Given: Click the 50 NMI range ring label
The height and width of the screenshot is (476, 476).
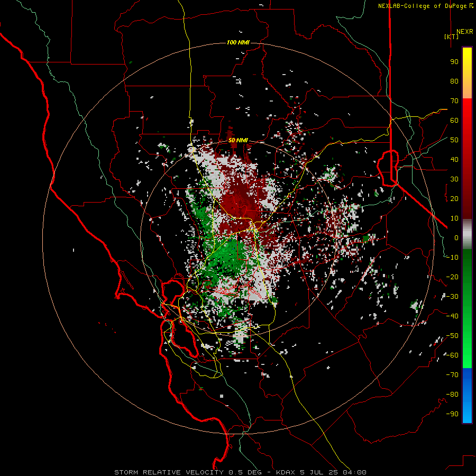Looking at the screenshot, I should point(238,140).
